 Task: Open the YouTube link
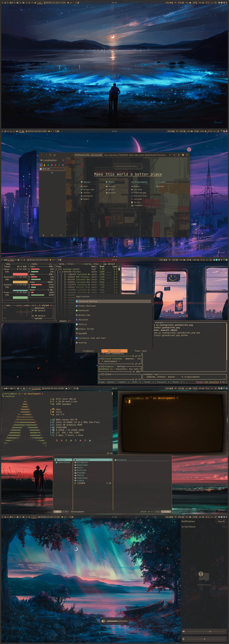tap(110, 186)
